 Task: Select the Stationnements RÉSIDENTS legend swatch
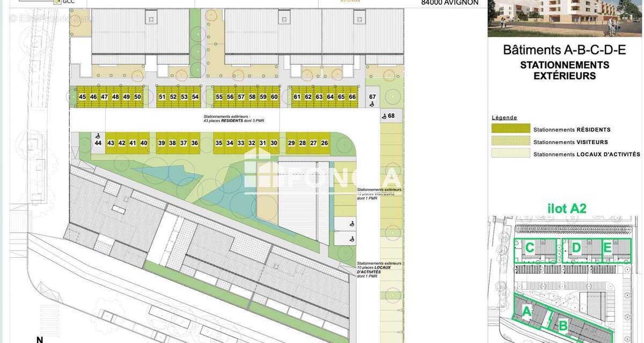pyautogui.click(x=510, y=129)
